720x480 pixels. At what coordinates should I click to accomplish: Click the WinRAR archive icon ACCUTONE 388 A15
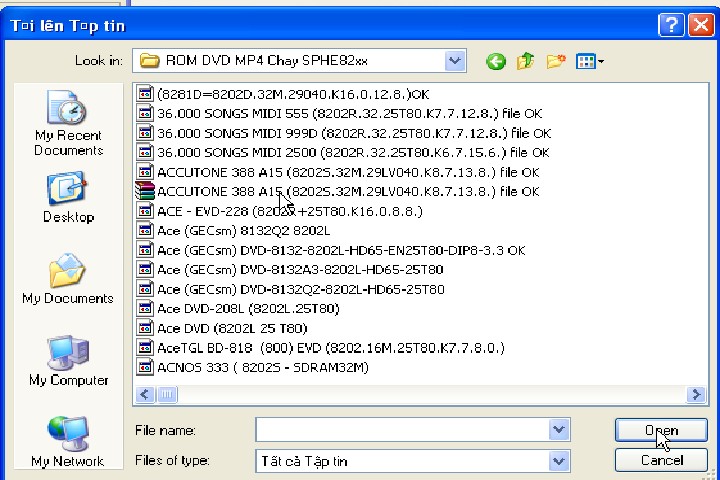[x=145, y=191]
